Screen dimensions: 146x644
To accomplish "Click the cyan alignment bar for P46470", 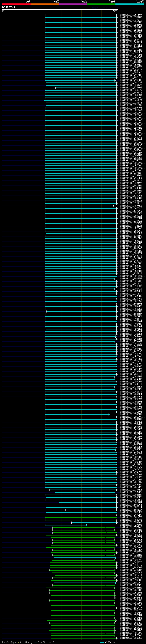I will [81, 101].
